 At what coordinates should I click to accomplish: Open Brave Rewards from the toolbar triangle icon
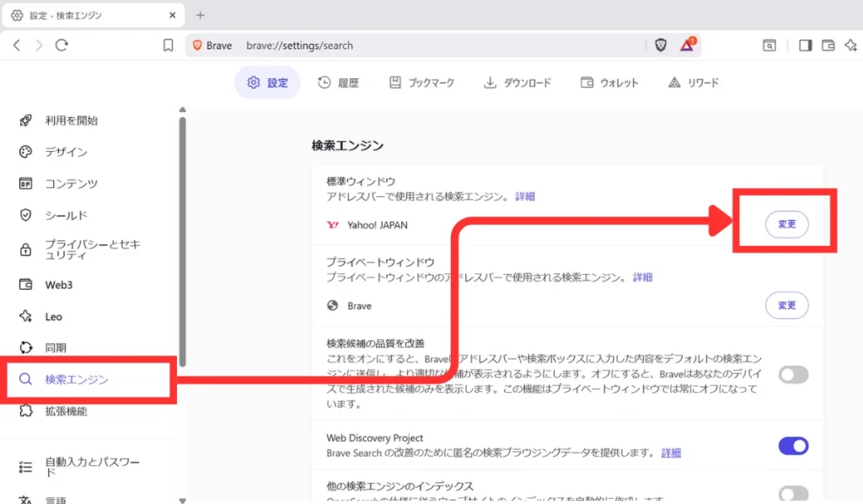tap(685, 46)
